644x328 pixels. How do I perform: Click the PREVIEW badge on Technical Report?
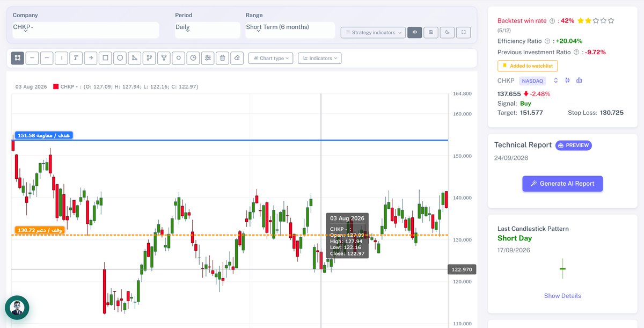point(573,145)
